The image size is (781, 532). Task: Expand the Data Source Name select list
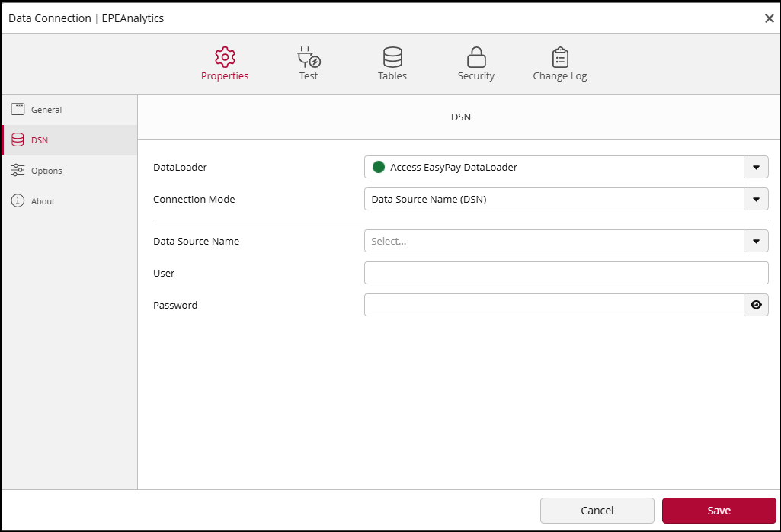(x=756, y=241)
